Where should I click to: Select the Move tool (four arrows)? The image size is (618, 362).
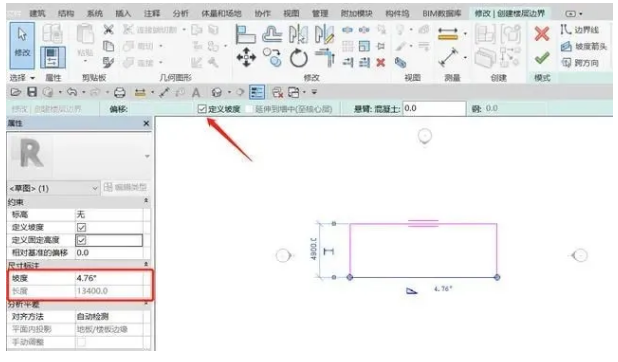pyautogui.click(x=246, y=58)
